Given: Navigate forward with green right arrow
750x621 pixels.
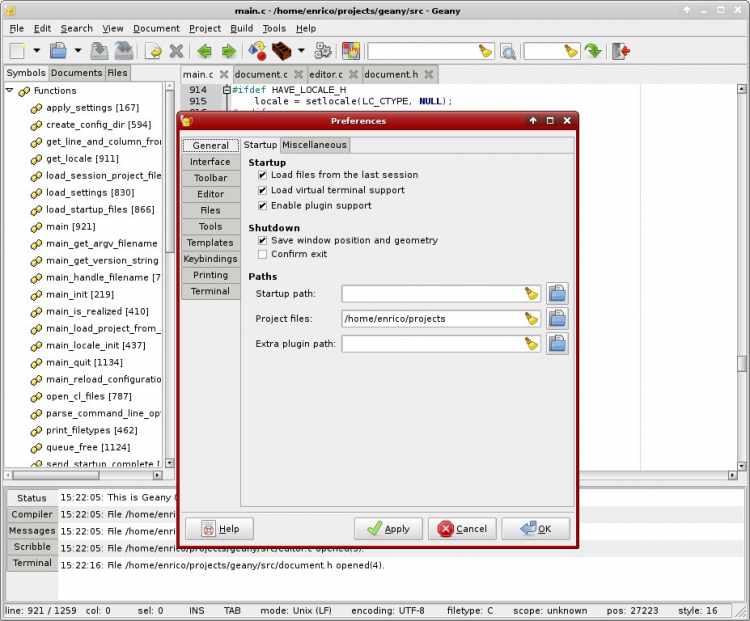Looking at the screenshot, I should pyautogui.click(x=229, y=51).
